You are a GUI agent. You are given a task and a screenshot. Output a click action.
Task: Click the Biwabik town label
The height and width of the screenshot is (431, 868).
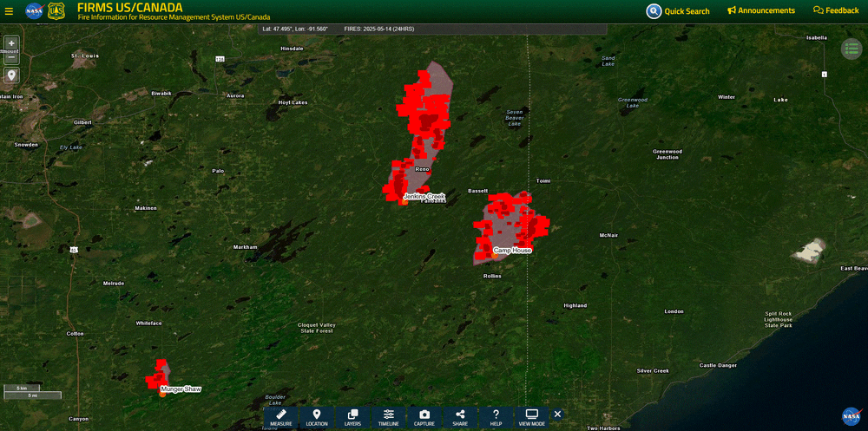point(161,94)
